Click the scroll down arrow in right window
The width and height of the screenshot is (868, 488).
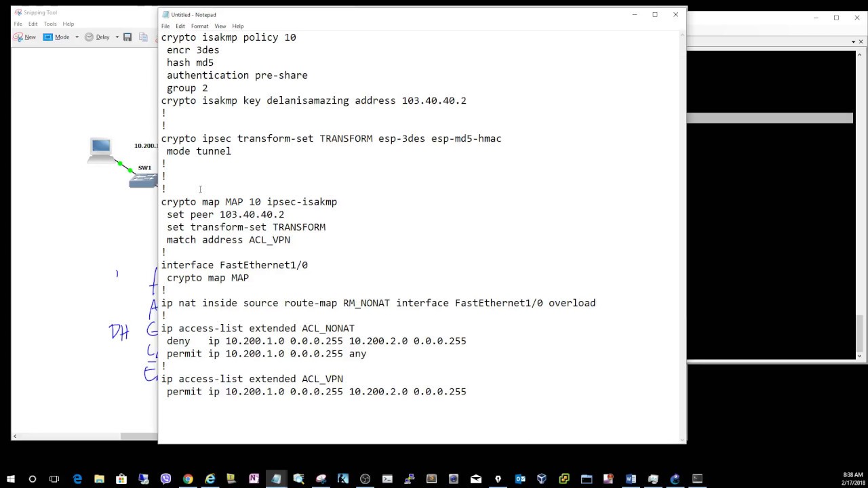(861, 358)
